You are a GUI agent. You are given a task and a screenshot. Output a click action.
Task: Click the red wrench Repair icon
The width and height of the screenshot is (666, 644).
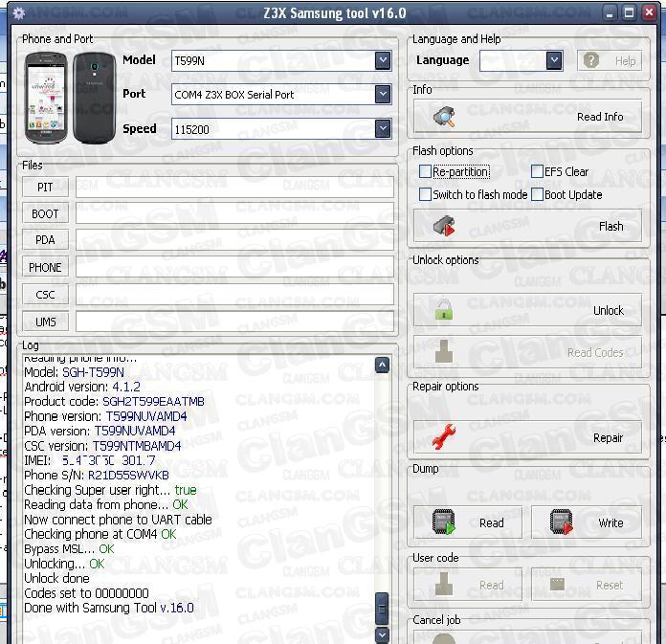444,436
